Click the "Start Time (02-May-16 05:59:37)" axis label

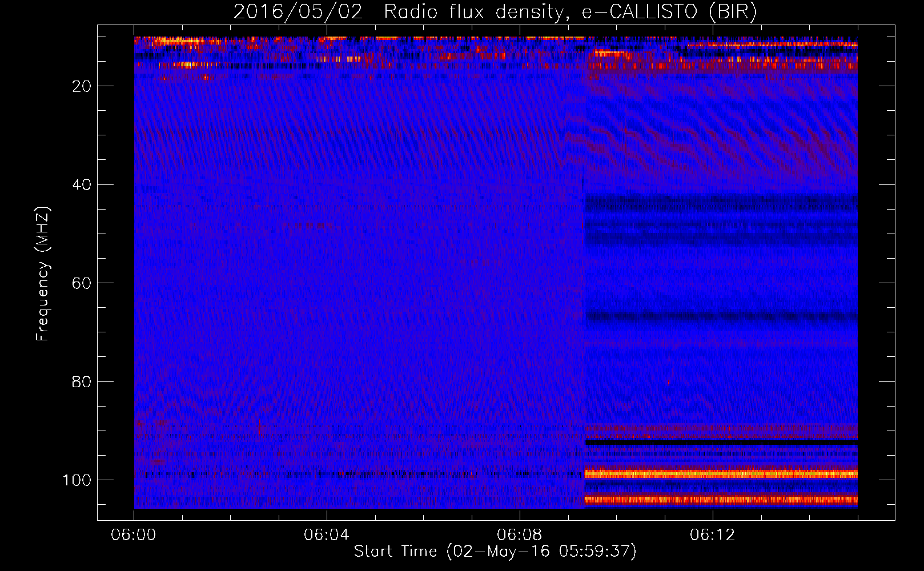[x=495, y=552]
